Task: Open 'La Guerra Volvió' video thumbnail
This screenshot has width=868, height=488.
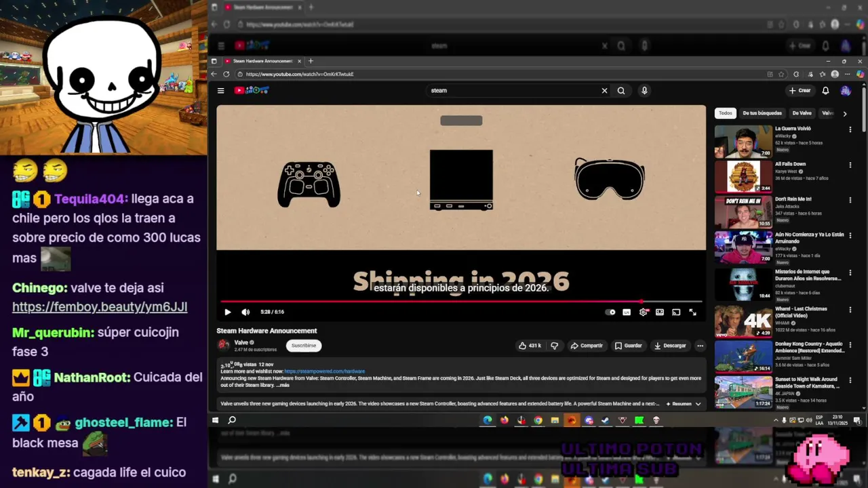Action: click(x=743, y=141)
